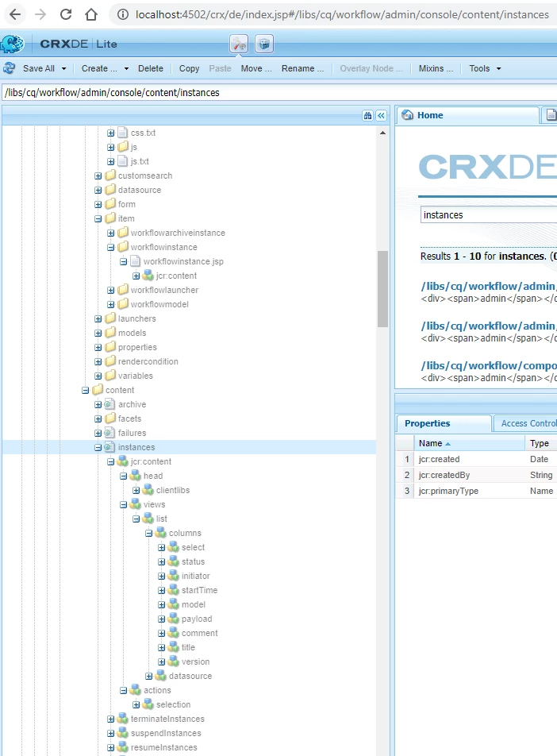Viewport: 557px width, 756px height.
Task: Expand the select column node
Action: 161,547
